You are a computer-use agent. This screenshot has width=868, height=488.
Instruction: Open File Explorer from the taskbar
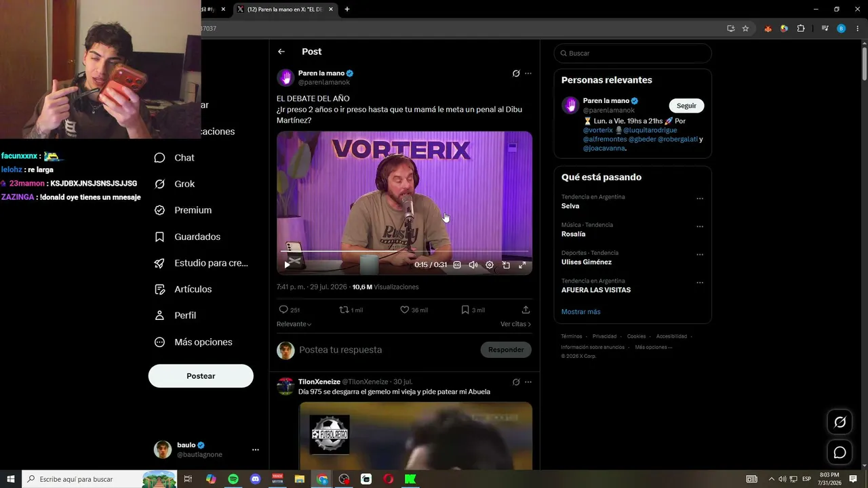299,479
